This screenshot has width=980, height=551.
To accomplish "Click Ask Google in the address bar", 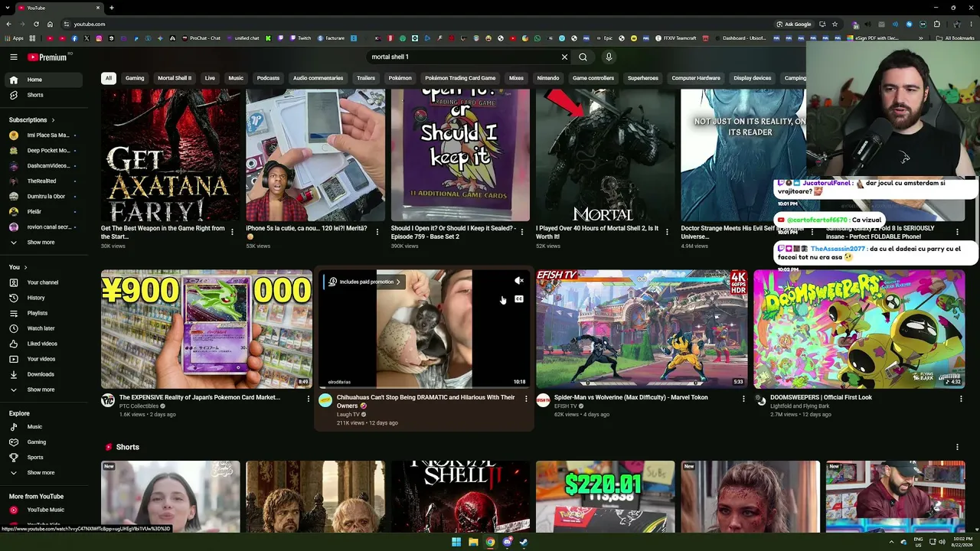I will 793,24.
